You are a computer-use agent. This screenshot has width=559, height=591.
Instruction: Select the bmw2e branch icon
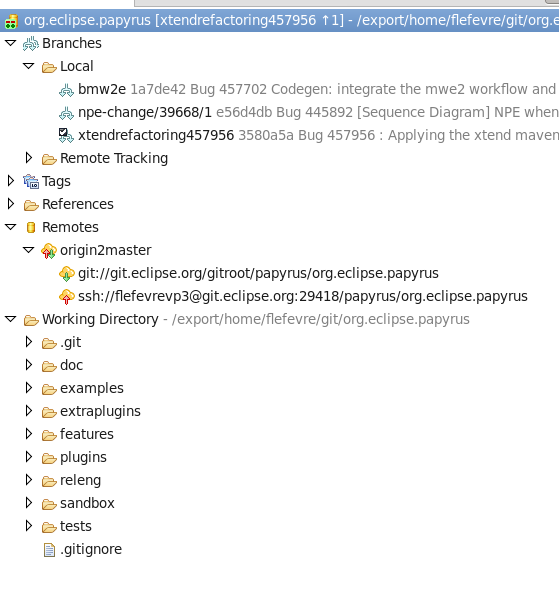point(66,90)
